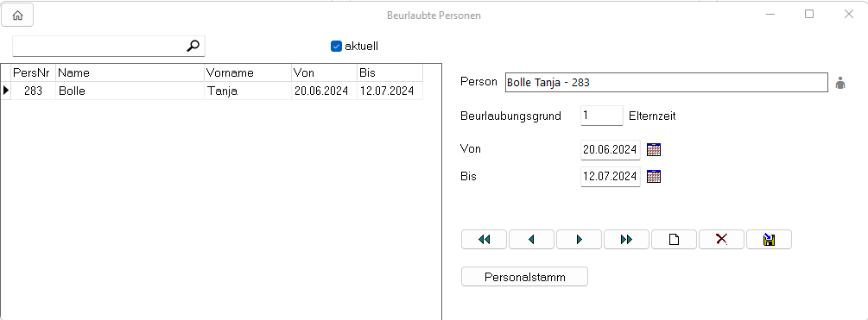Click the Von date field 20.06.2024
This screenshot has height=320, width=868.
[x=610, y=150]
